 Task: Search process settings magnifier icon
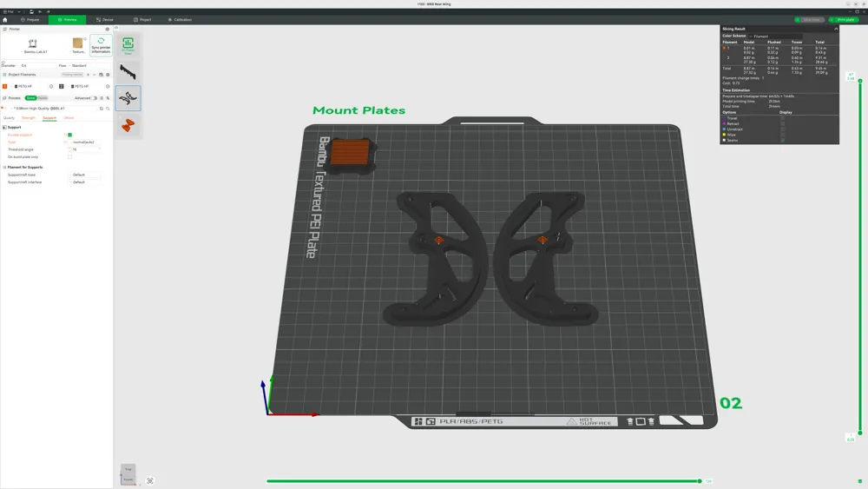[x=108, y=109]
